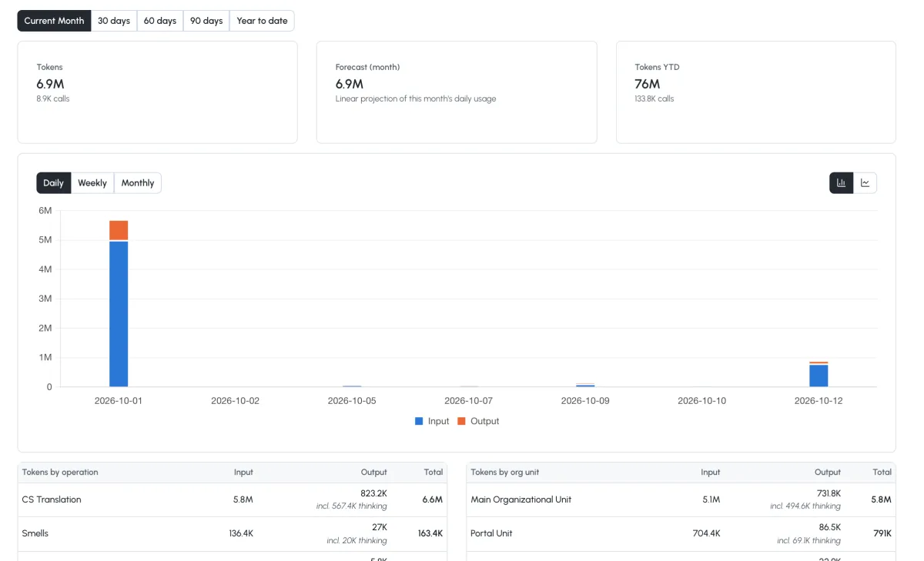
Task: Click the blue input bar for 2026-10-01
Action: [x=119, y=314]
